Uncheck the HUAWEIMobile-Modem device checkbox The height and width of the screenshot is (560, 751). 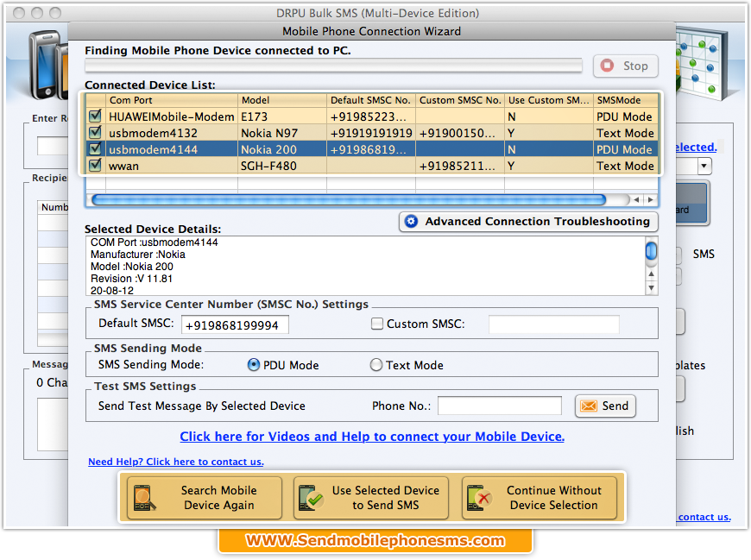[x=94, y=116]
